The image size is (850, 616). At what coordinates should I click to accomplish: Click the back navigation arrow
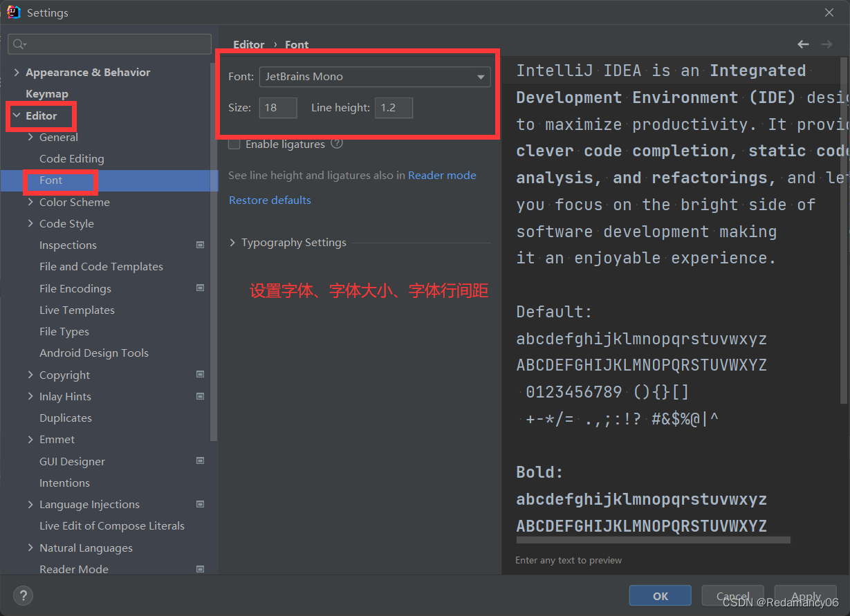coord(803,44)
